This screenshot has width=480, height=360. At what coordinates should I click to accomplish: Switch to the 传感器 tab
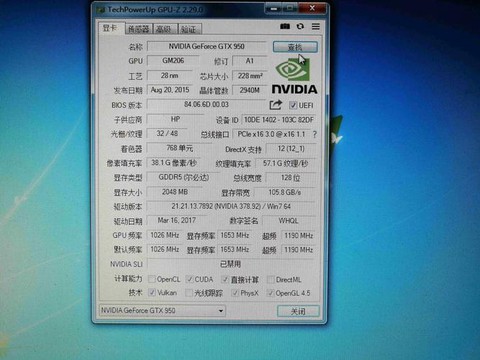click(139, 29)
